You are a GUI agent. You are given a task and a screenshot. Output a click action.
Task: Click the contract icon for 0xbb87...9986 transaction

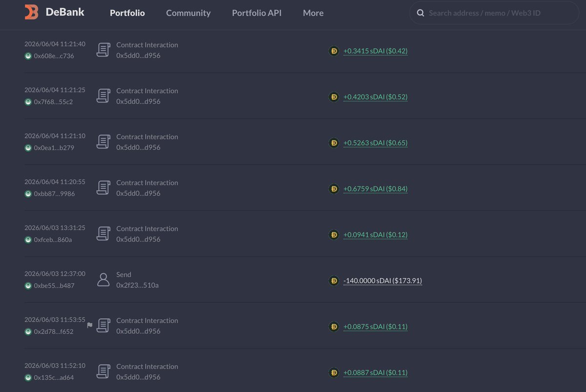(103, 187)
